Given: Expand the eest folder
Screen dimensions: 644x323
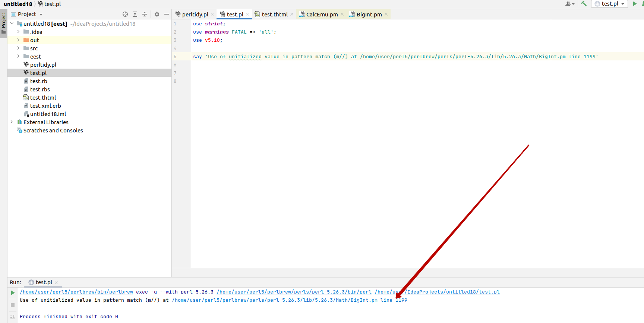Looking at the screenshot, I should [x=18, y=56].
